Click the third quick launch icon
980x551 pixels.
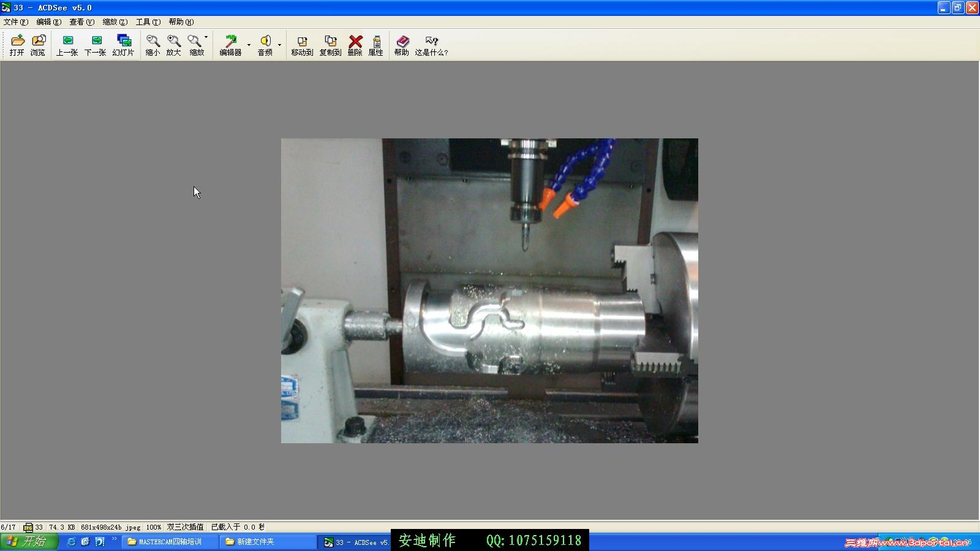[99, 542]
